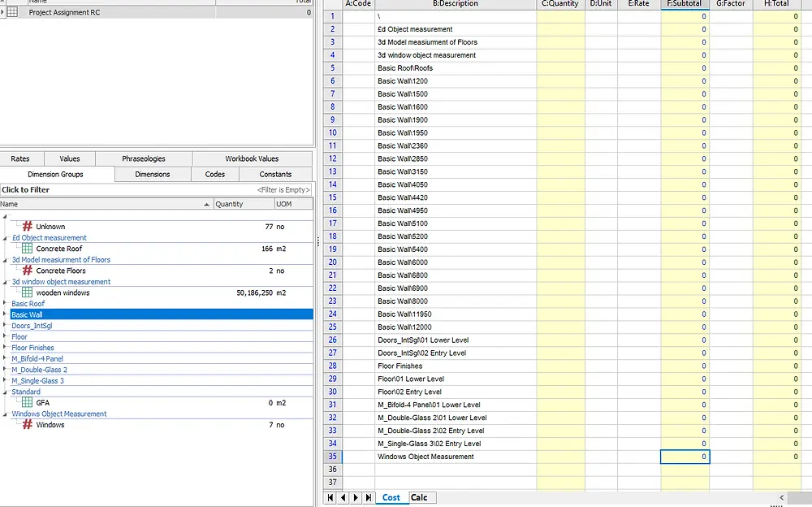
Task: Expand the Floor Finishes group
Action: coord(4,348)
